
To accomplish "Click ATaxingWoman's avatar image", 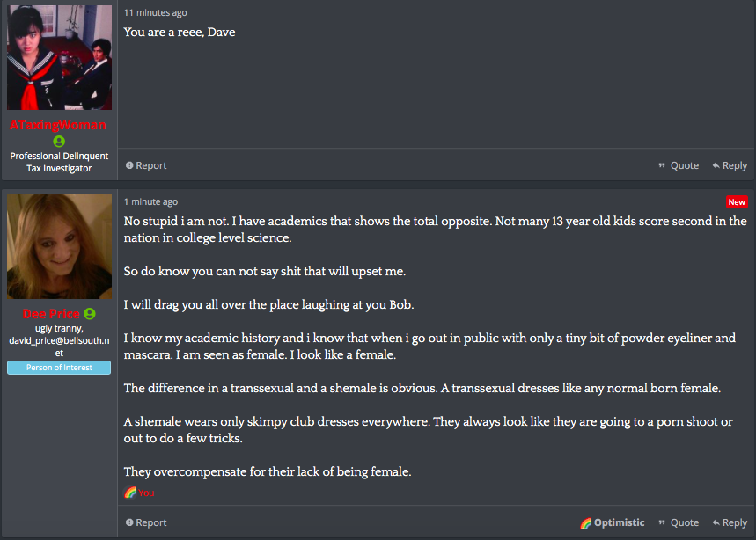I will click(x=59, y=57).
